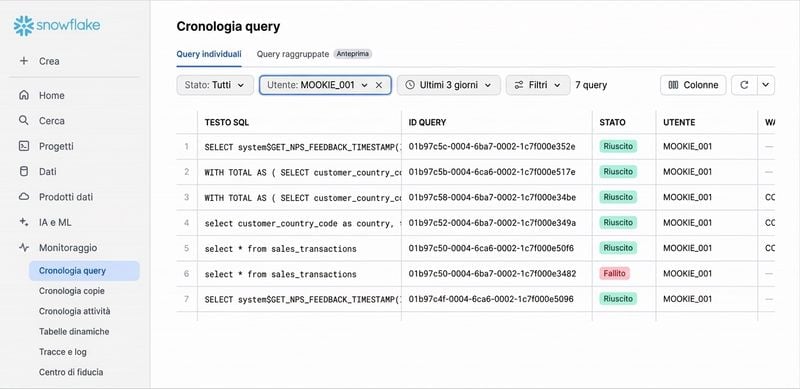Clear the Utente MOOKIE_001 filter with X
The image size is (800, 389).
[x=379, y=85]
